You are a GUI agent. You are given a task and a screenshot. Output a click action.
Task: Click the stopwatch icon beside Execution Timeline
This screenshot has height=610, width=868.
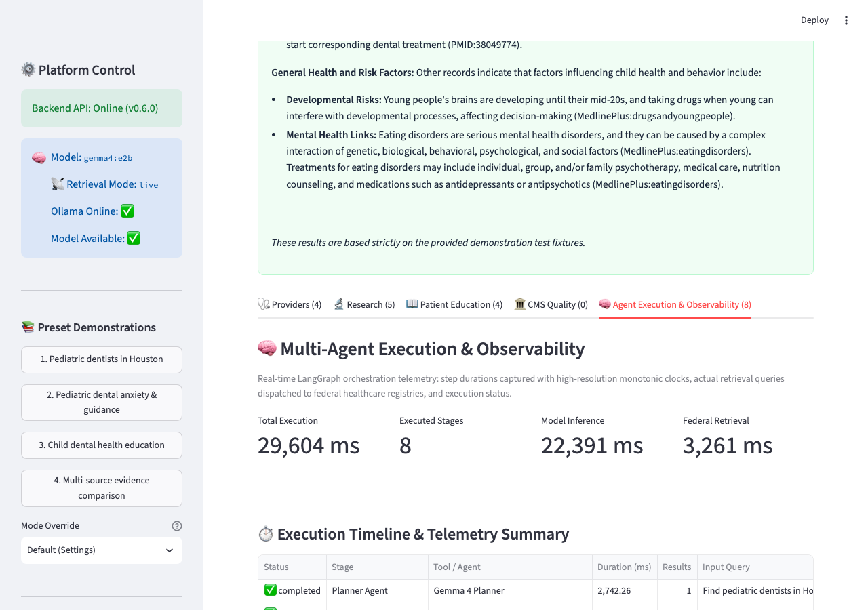pos(266,534)
